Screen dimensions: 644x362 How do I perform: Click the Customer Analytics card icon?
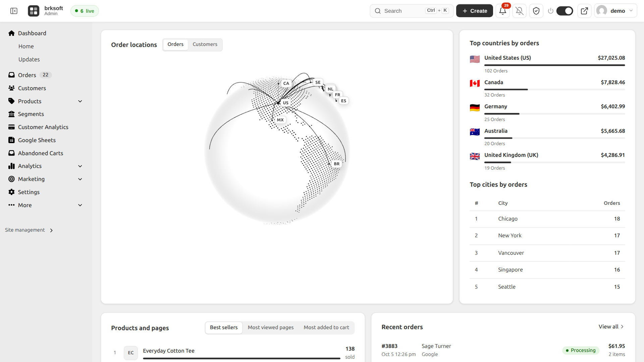point(11,127)
